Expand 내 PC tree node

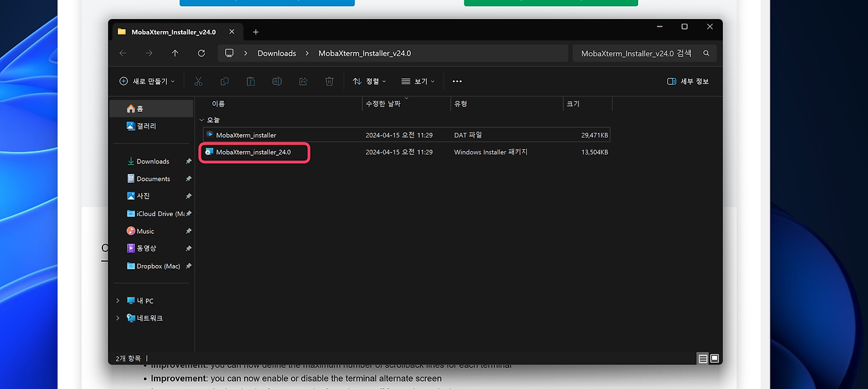(117, 301)
